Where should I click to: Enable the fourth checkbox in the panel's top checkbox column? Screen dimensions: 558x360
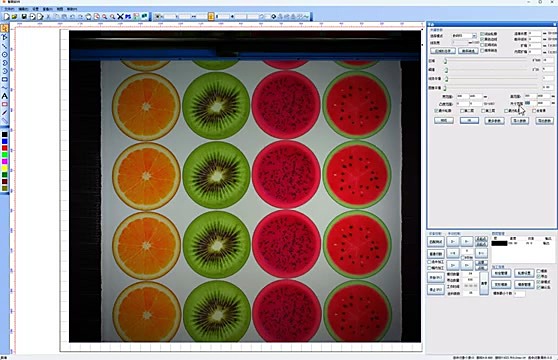pos(482,51)
